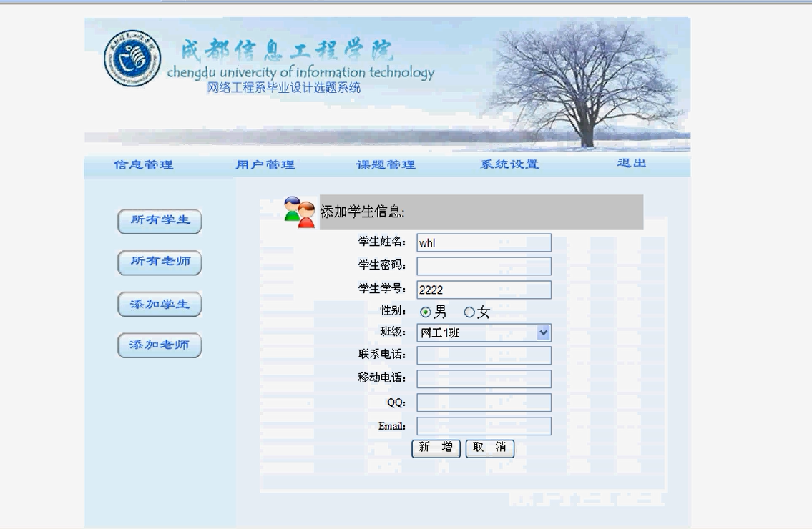Open the 所有老师 sidebar button
The image size is (812, 529).
pyautogui.click(x=160, y=262)
